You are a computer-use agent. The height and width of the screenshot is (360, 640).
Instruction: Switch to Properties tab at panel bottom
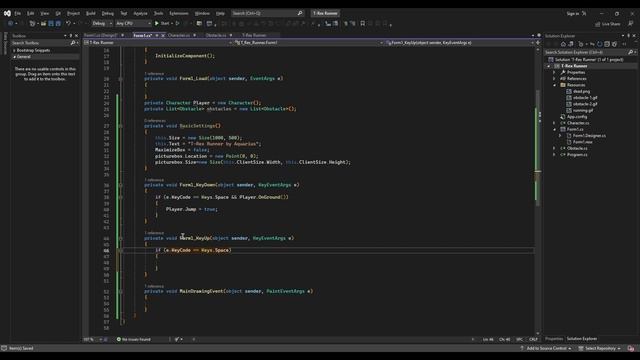[554, 339]
